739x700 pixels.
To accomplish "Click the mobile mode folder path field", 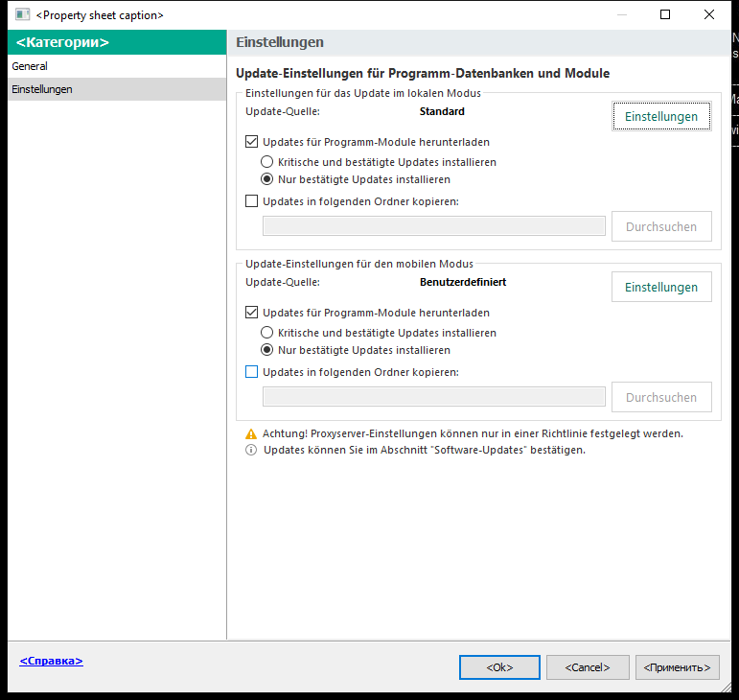I will coord(434,397).
